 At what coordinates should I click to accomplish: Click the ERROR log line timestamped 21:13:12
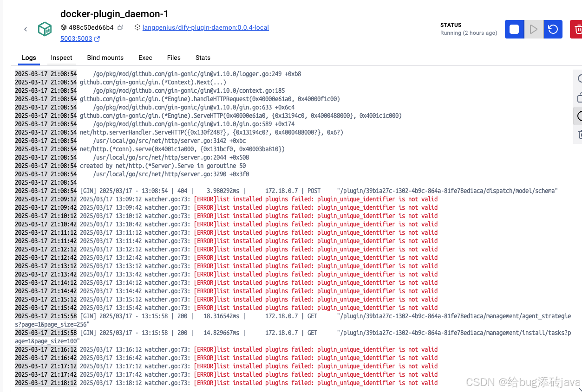pos(226,266)
